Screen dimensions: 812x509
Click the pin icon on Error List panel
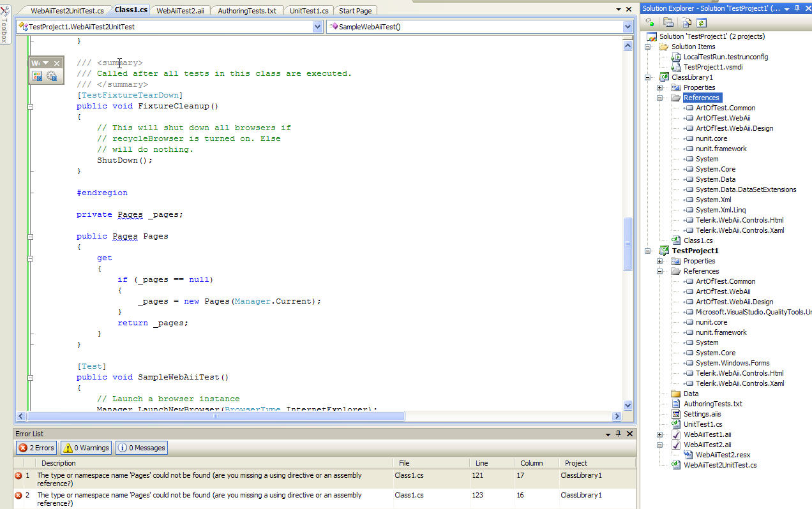[x=618, y=434]
